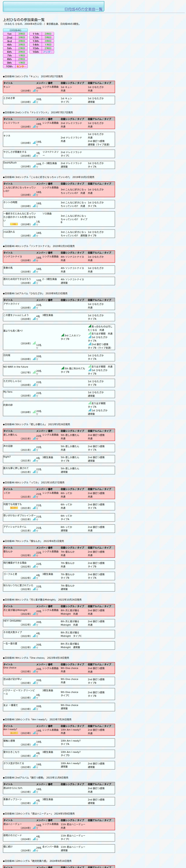Click the triangle icon in HEY! OHISAMA! row

coord(34,624)
